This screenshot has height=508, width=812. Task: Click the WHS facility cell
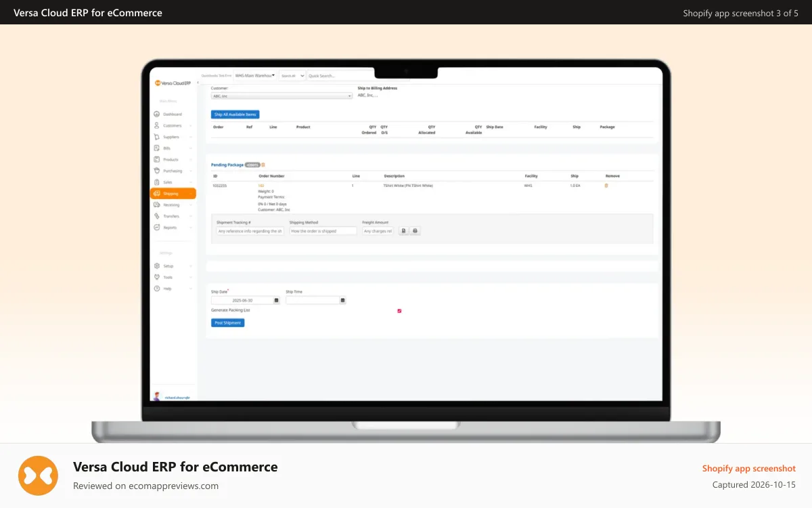528,185
